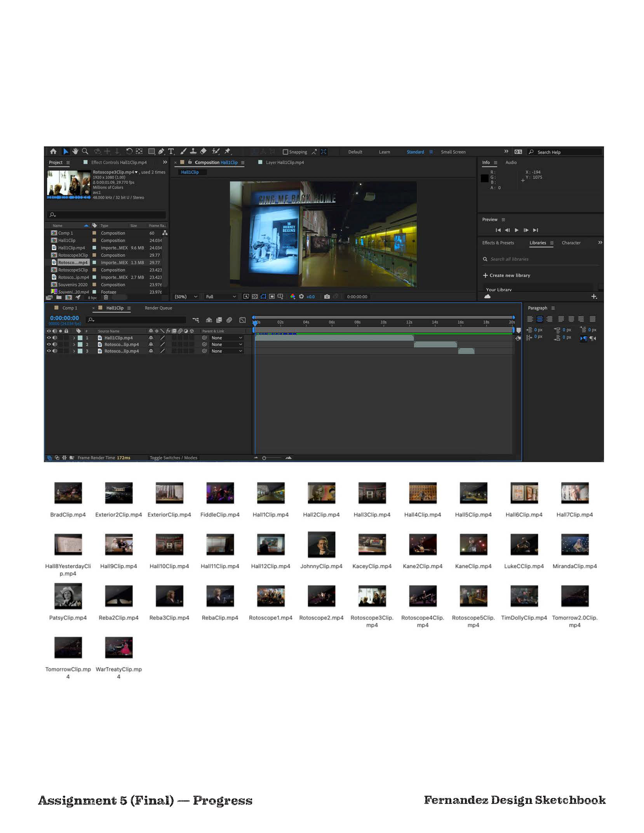Switch to the Comp 1 timeline tab

tap(70, 308)
